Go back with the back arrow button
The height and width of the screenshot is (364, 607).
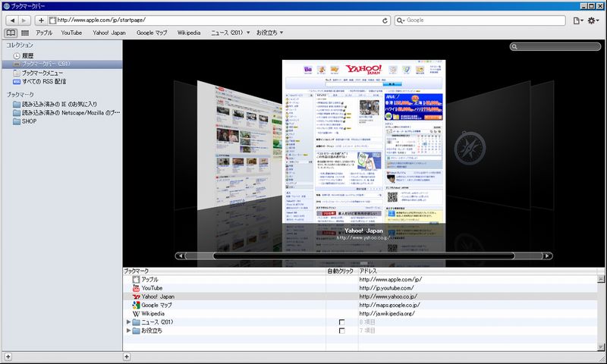(x=12, y=20)
